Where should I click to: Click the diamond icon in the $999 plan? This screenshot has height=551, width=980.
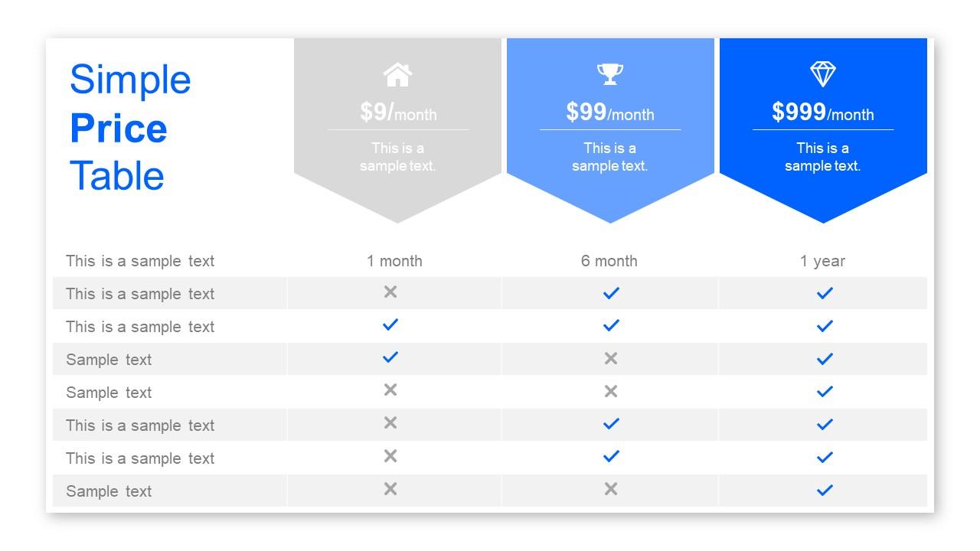point(823,74)
